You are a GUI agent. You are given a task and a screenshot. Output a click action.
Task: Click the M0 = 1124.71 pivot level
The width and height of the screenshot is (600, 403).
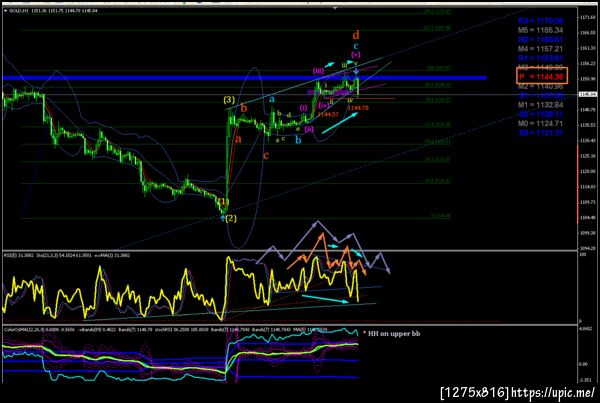coord(541,124)
